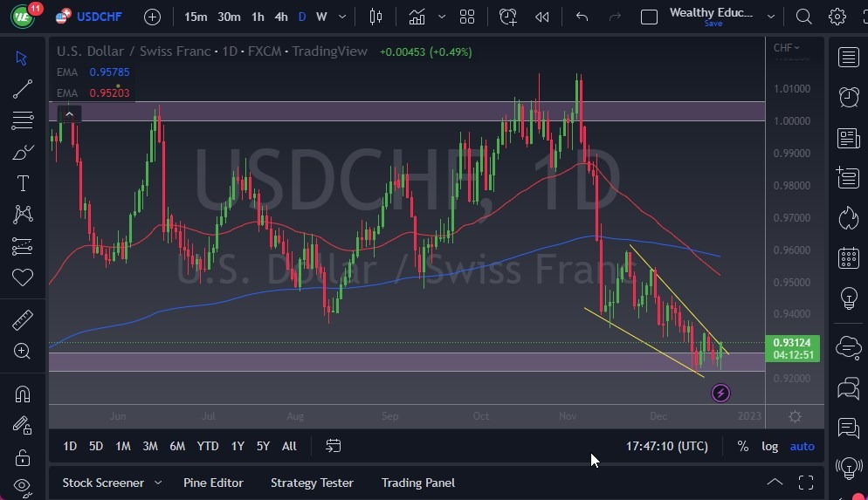
Task: Expand the timeframe dropdown arrow
Action: (x=342, y=17)
